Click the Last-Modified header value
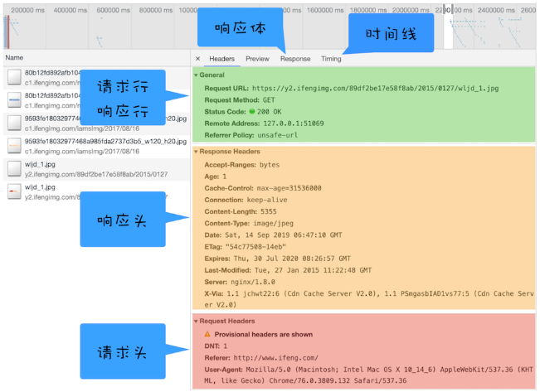The height and width of the screenshot is (392, 540). [313, 270]
